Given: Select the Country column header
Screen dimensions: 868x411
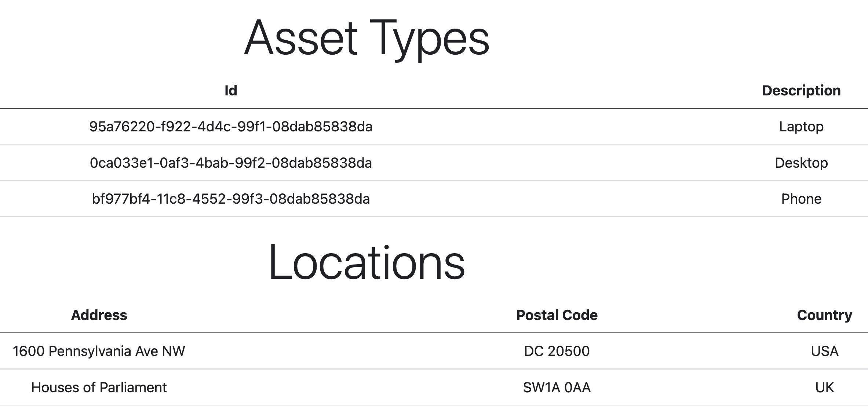Looking at the screenshot, I should (x=824, y=315).
